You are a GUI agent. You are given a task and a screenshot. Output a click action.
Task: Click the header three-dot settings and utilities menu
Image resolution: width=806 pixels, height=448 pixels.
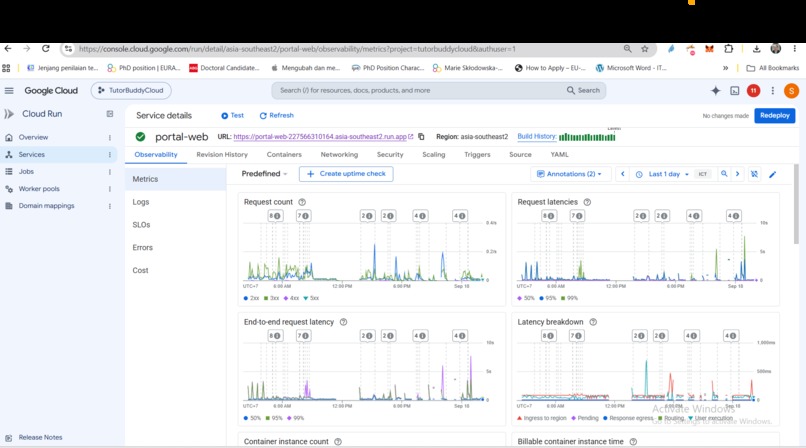click(x=773, y=90)
